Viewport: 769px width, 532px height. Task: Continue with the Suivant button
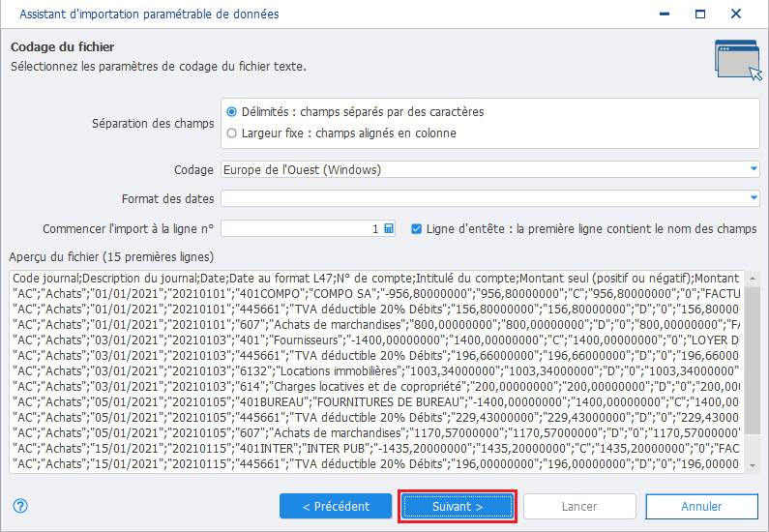tap(458, 506)
